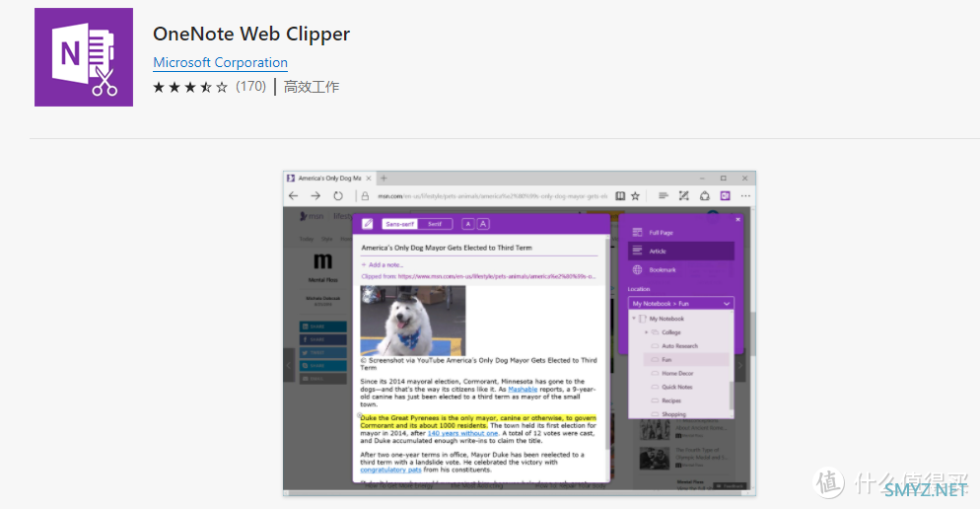Click the dog mayor photo in article
The image size is (980, 509).
pos(412,321)
